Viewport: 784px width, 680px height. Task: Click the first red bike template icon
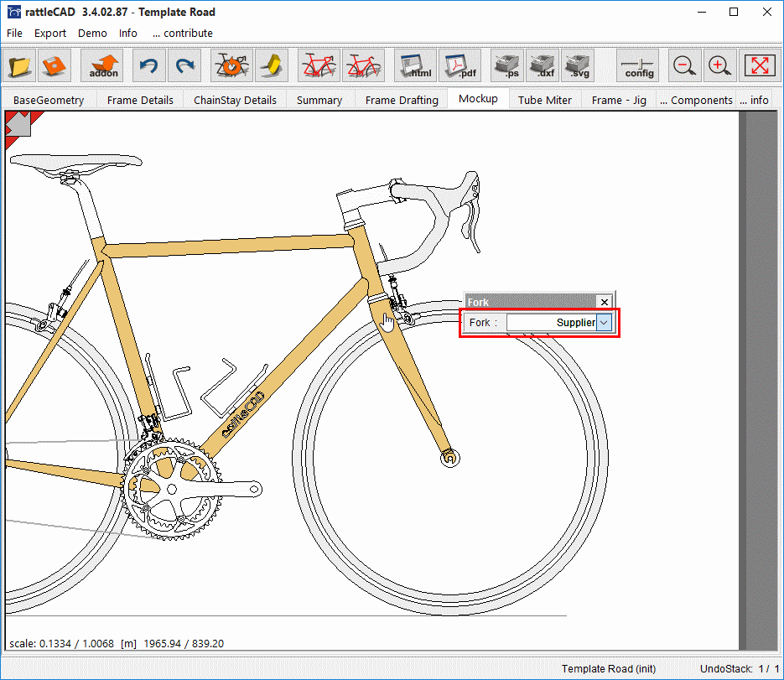tap(319, 65)
